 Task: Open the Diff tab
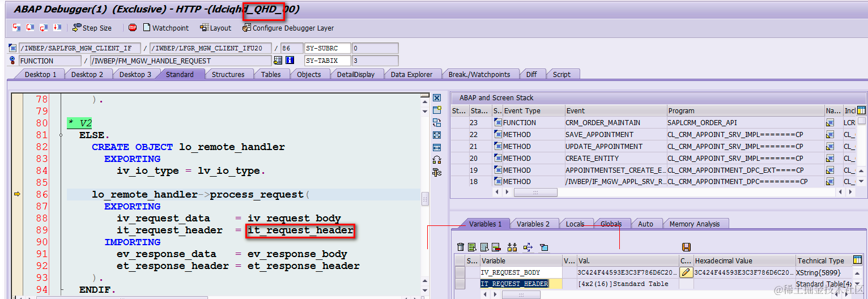click(x=531, y=74)
